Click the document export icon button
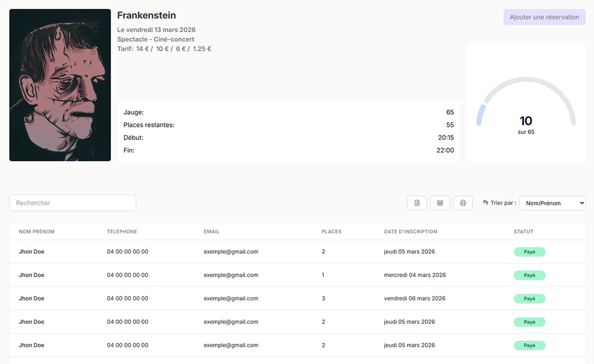Viewport: 594px width, 364px height. point(417,203)
